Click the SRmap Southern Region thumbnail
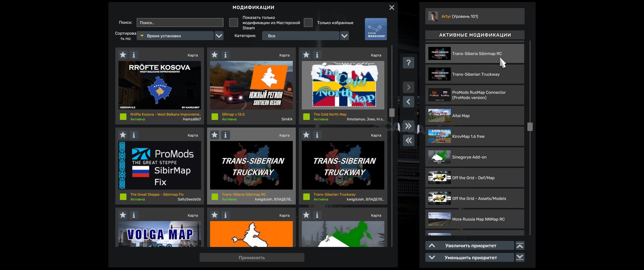The width and height of the screenshot is (644, 270). (x=251, y=85)
